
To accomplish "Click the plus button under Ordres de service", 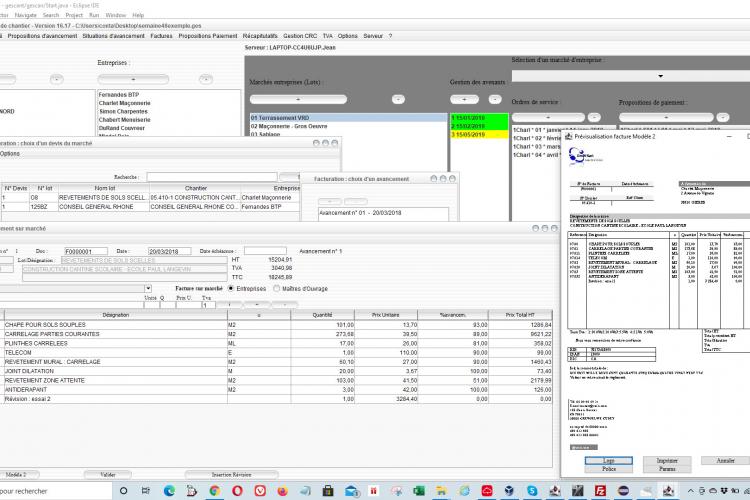I will coord(548,117).
